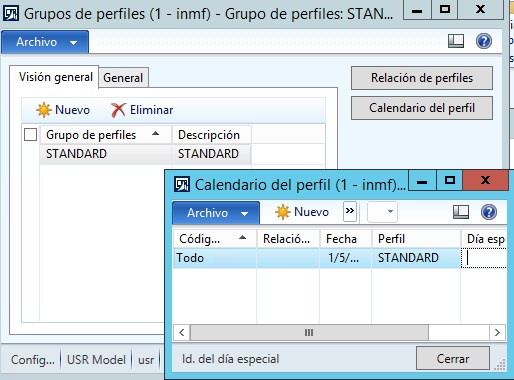Open Archivo menu in Calendario del perfil window
This screenshot has height=380, width=514.
pos(216,213)
